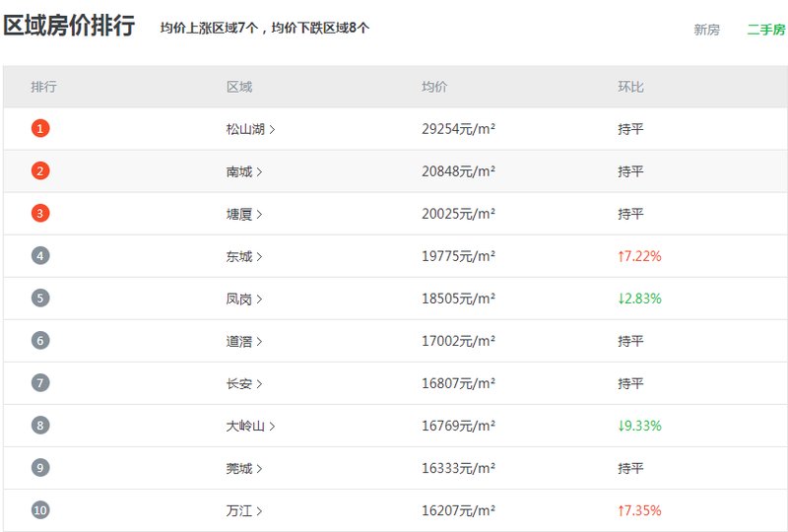Switch to the 新房 tab
The width and height of the screenshot is (788, 532).
pos(706,30)
